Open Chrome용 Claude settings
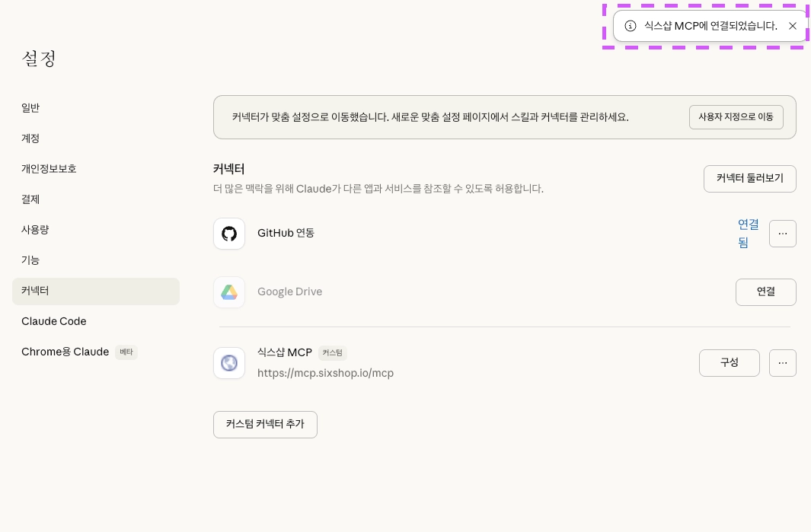 click(65, 352)
